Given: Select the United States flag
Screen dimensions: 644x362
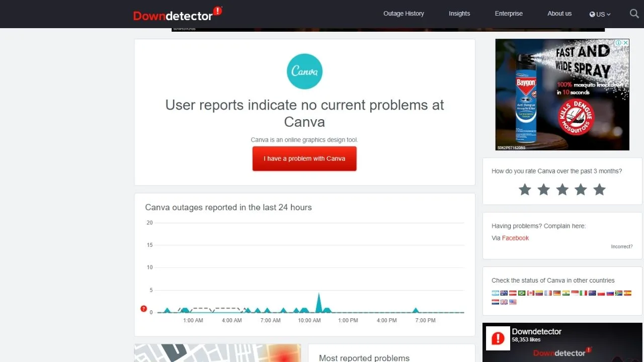Looking at the screenshot, I should coord(513,302).
